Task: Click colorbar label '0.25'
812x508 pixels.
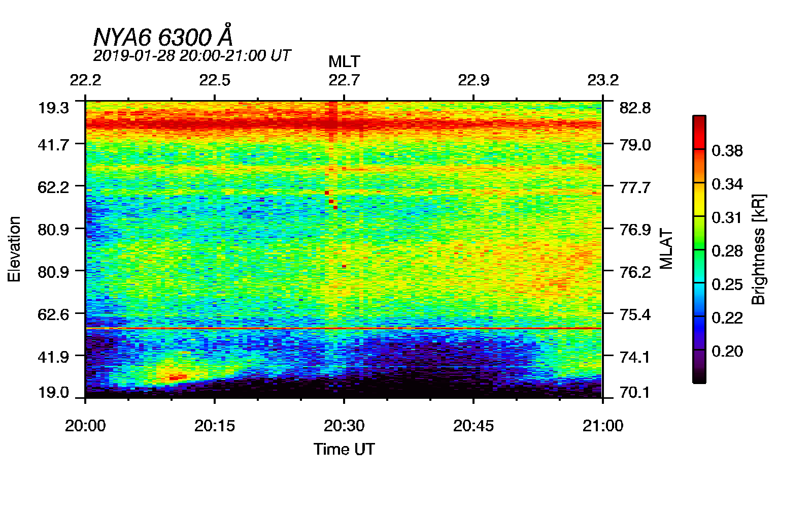Action: point(727,284)
